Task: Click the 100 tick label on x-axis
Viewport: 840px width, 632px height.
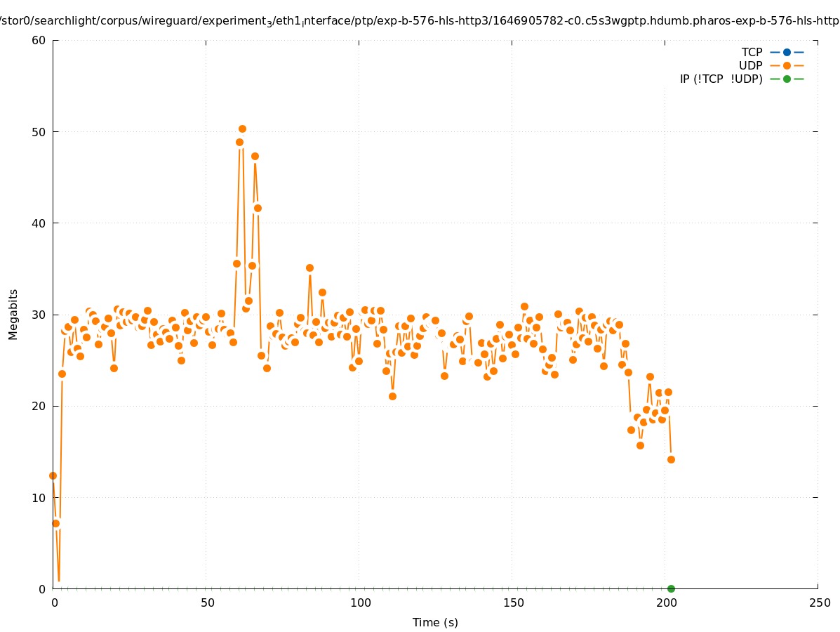Action: point(359,603)
